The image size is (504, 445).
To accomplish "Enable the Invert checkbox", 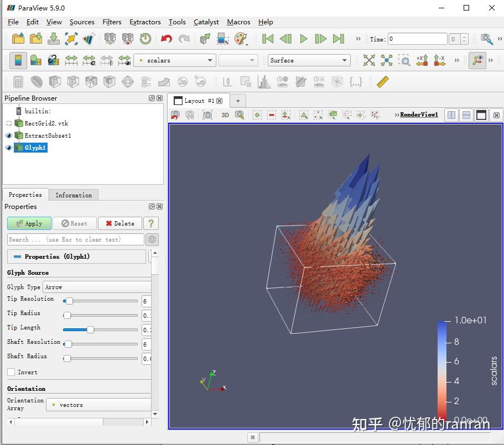I will 11,372.
